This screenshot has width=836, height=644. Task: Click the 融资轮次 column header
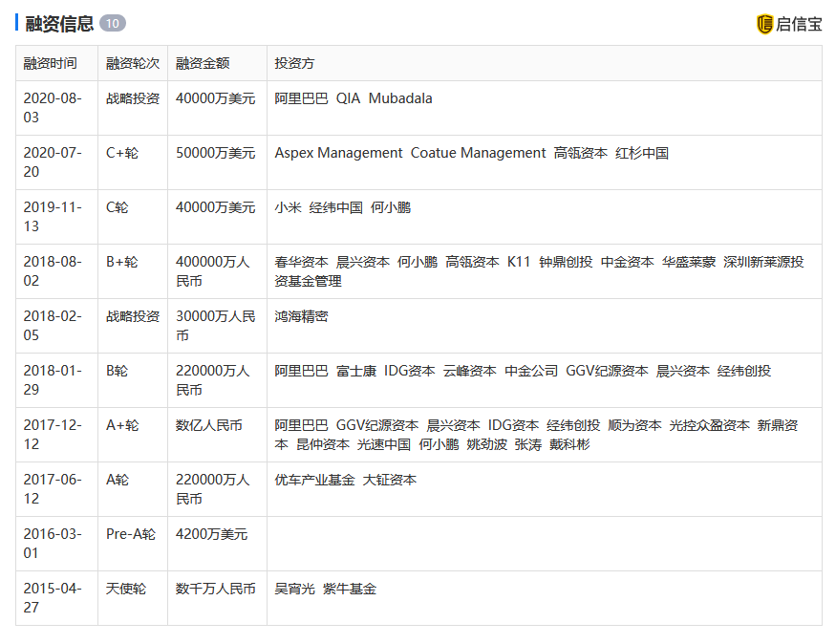point(133,63)
